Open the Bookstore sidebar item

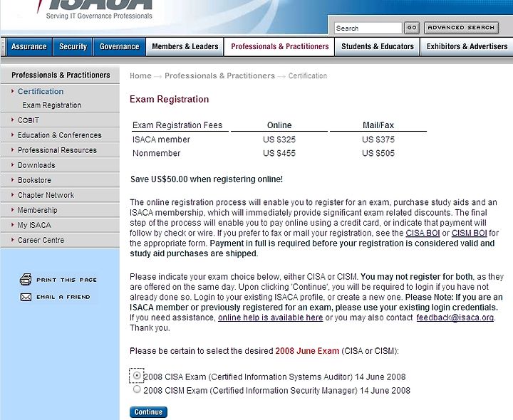pyautogui.click(x=34, y=180)
